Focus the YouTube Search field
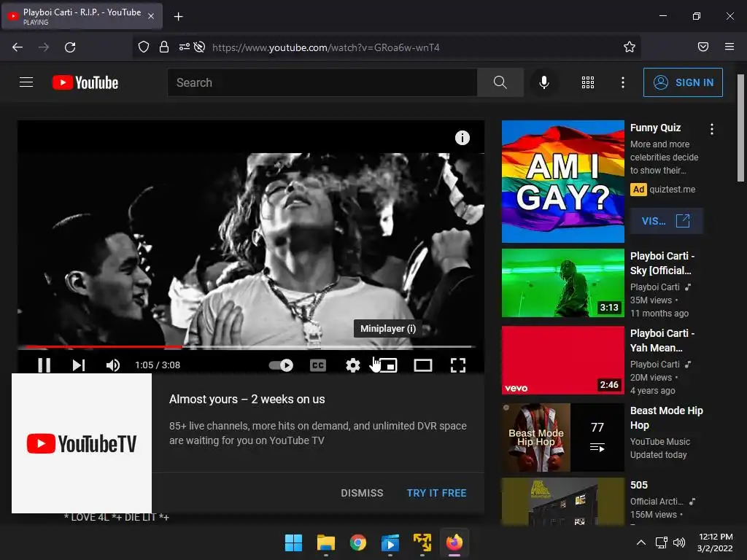 pos(322,82)
